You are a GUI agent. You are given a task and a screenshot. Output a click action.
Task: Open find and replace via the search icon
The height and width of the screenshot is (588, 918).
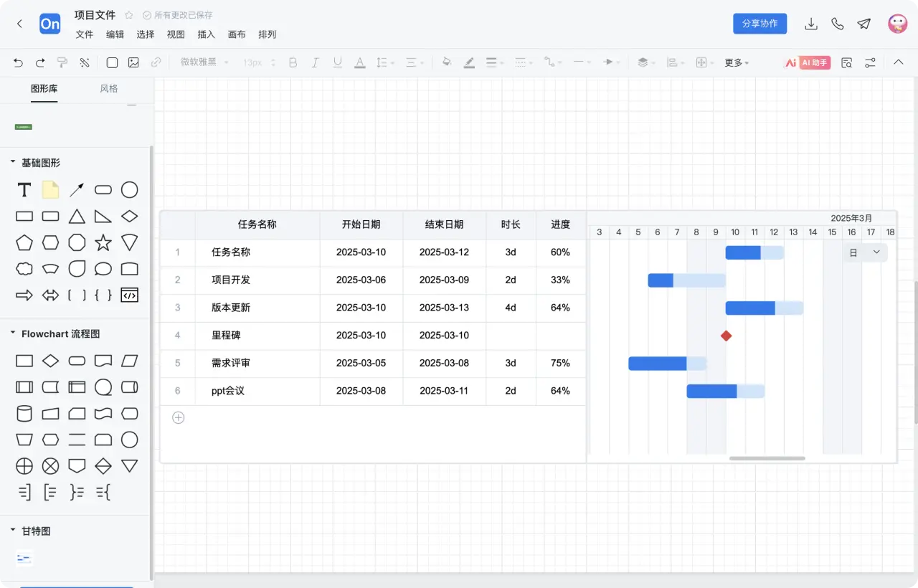click(x=846, y=62)
